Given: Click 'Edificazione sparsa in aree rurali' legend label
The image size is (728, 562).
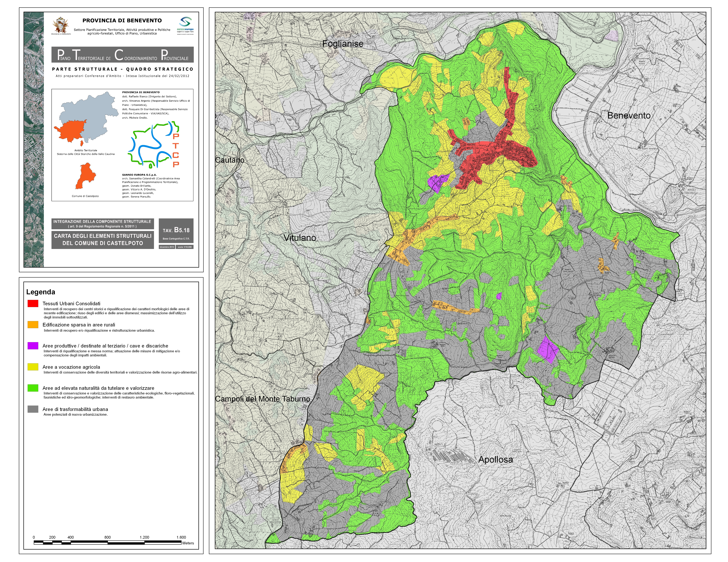Looking at the screenshot, I should (x=79, y=325).
